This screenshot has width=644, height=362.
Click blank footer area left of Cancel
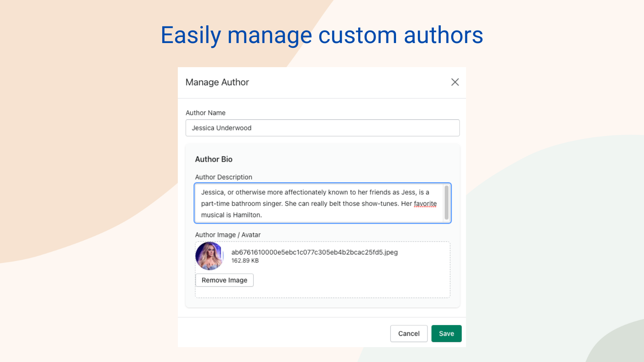[282, 333]
